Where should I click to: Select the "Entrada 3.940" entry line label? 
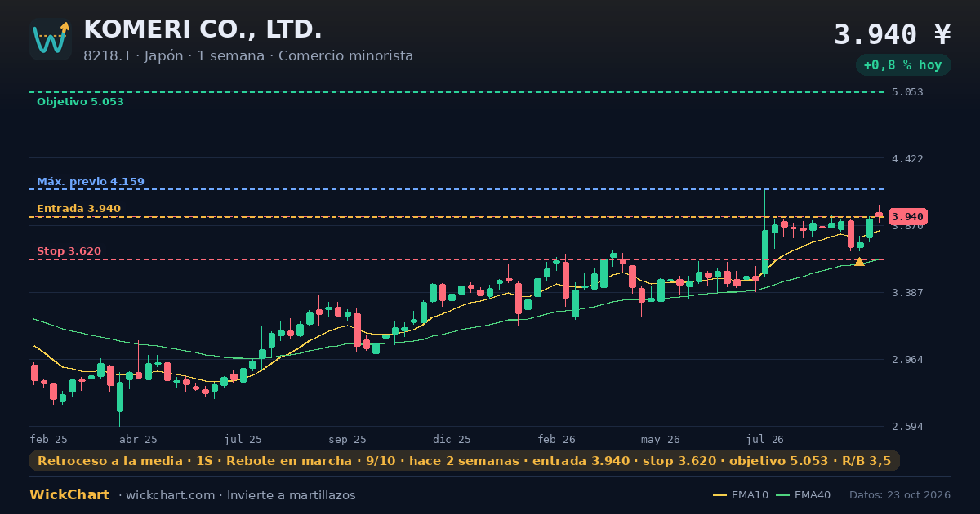pyautogui.click(x=78, y=209)
